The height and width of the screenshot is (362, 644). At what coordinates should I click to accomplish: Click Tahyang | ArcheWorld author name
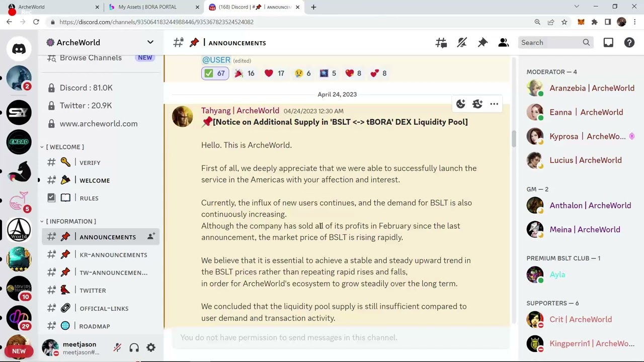[240, 111]
